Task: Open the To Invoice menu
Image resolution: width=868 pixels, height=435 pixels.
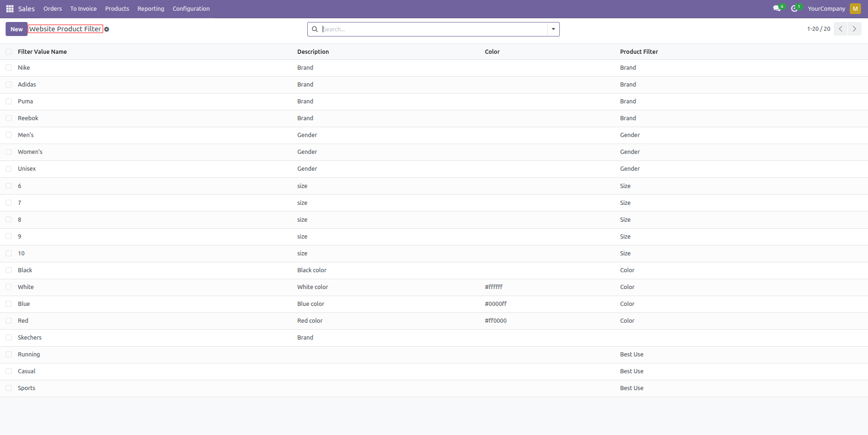Action: [x=83, y=8]
